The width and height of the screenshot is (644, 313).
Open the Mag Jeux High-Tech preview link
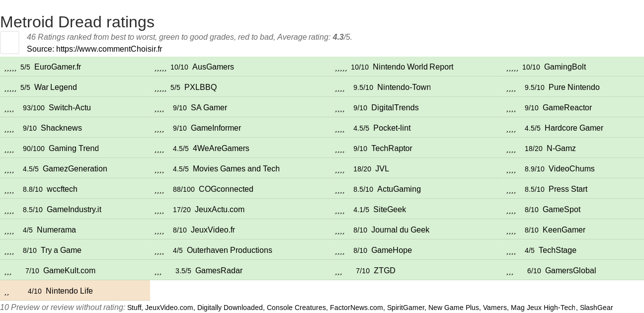tap(543, 308)
